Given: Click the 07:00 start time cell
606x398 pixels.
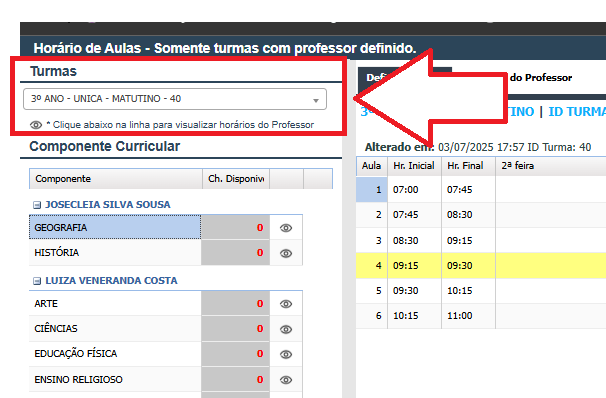Looking at the screenshot, I should [414, 190].
